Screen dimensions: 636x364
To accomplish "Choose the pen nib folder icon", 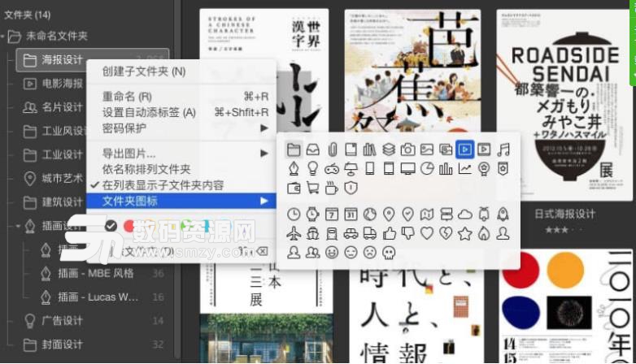I will (x=294, y=168).
